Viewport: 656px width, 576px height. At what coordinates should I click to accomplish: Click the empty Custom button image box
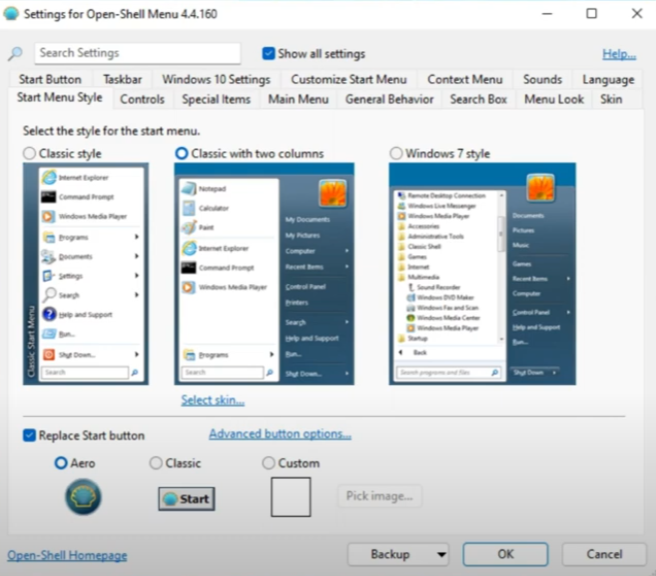291,497
